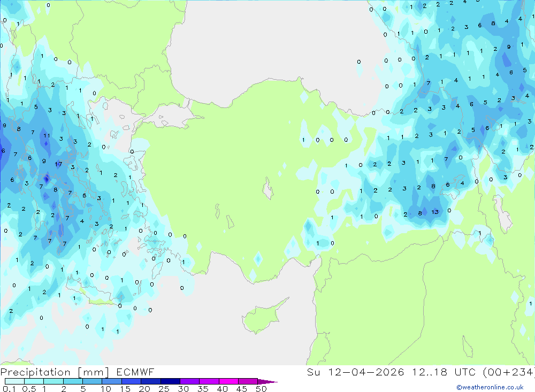535x392 pixels.
Task: Click legend scale label '35'
Action: point(203,389)
